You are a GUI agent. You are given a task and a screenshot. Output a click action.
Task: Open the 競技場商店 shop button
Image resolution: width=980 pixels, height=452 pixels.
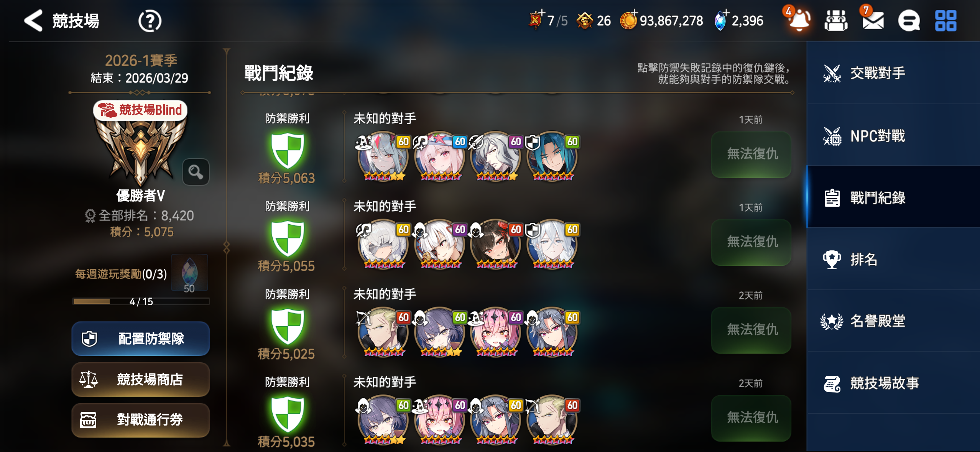click(x=140, y=380)
